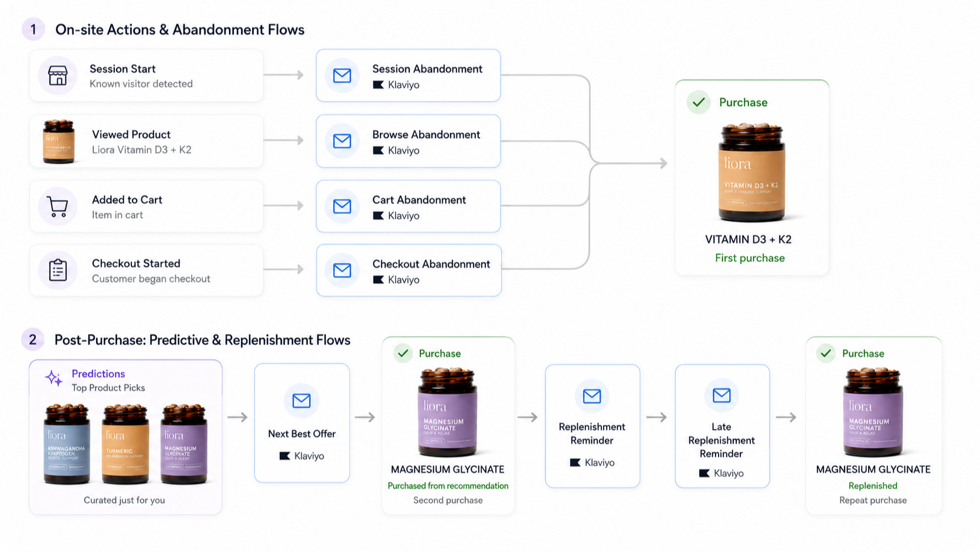This screenshot has height=552, width=980.
Task: Click the Magnesium Glycinate jar in Repeat purchase card
Action: (x=873, y=412)
